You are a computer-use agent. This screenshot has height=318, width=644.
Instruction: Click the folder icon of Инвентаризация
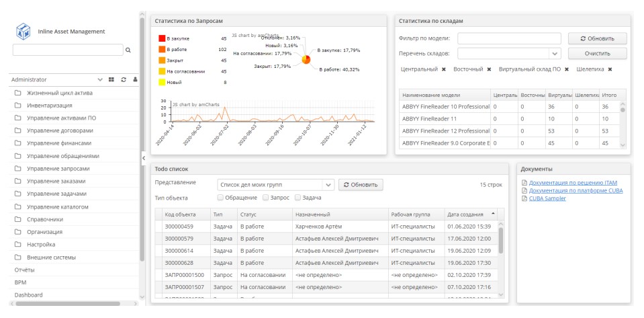(17, 106)
